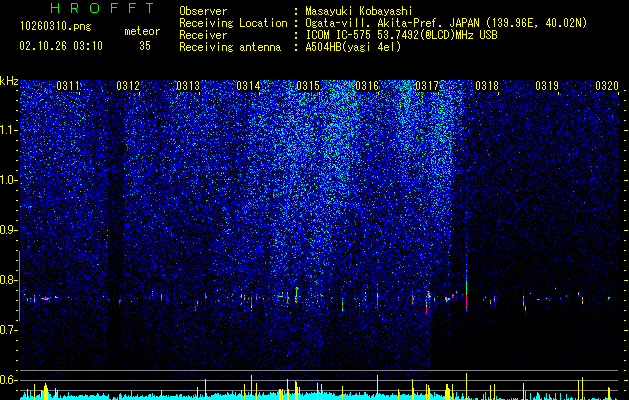Click the "Receiving antenna" label
629x400 pixels.
tap(230, 47)
